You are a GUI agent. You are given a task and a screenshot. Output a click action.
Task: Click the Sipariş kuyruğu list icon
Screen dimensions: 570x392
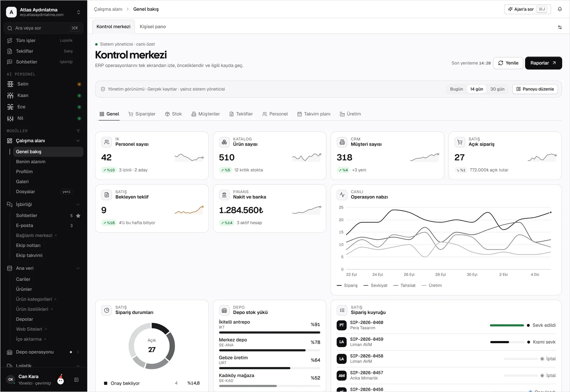click(342, 310)
